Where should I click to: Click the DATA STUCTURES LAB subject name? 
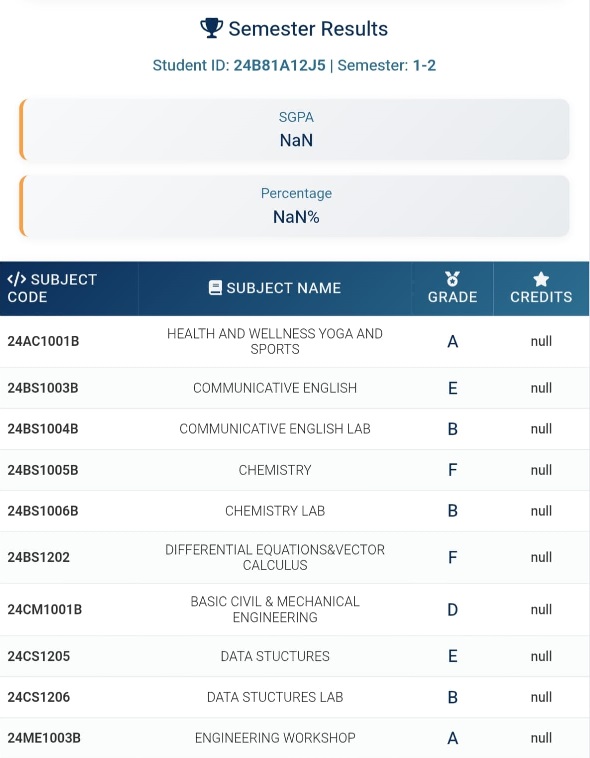pyautogui.click(x=275, y=697)
